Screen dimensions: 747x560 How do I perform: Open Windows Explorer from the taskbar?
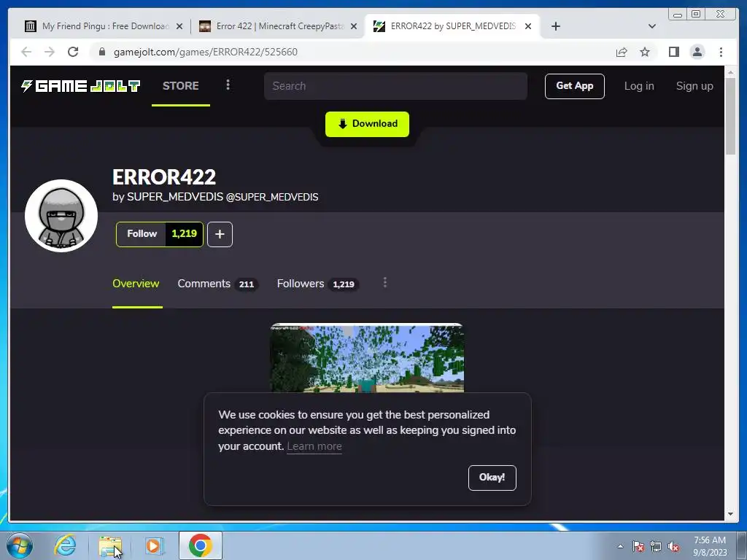click(110, 545)
